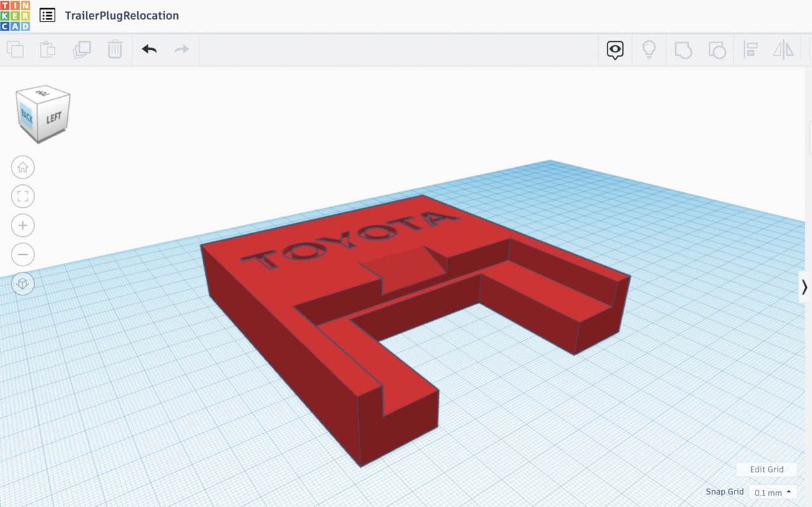Screen dimensions: 812x507
Task: Click the Mirror tool icon
Action: pos(783,50)
